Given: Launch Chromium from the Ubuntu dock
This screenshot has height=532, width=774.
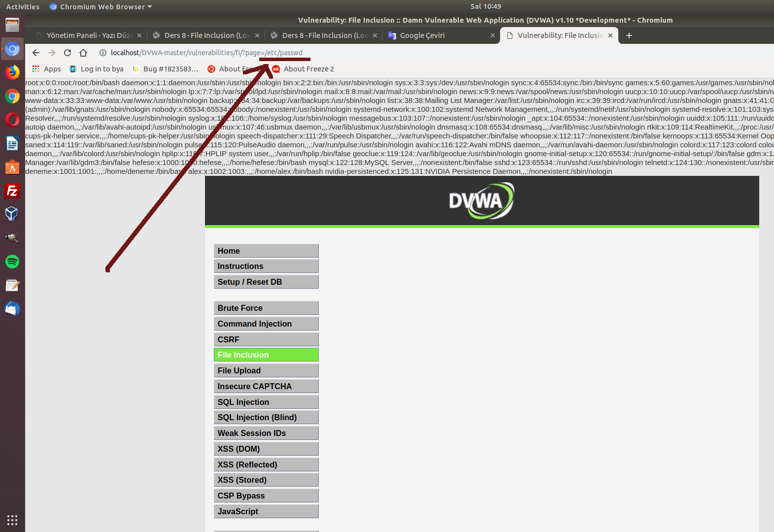Looking at the screenshot, I should coord(12,49).
